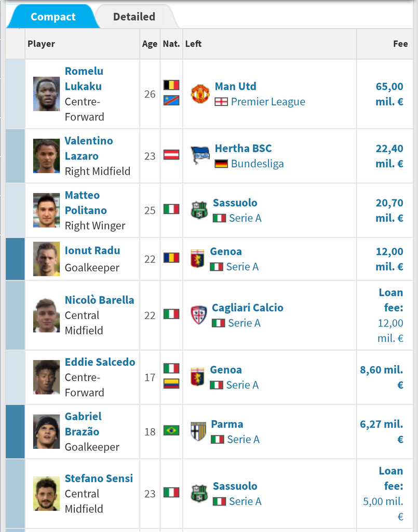Click the Parma club crest
This screenshot has width=418, height=532.
click(198, 432)
